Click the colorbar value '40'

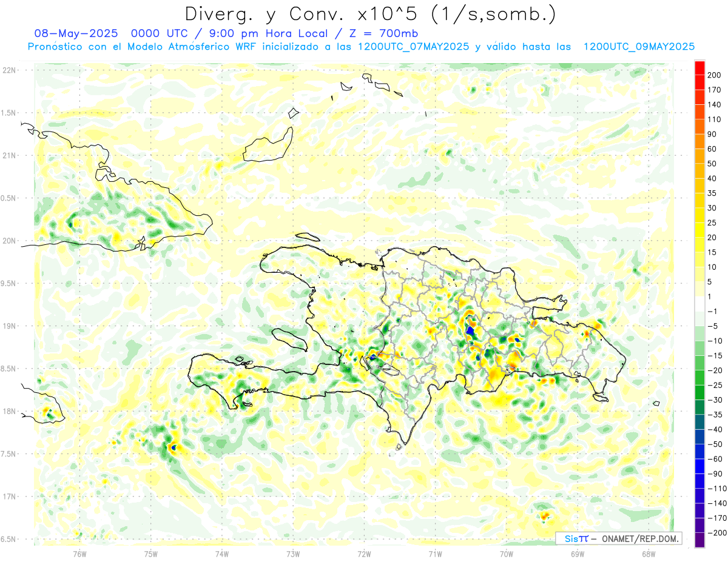tap(712, 179)
